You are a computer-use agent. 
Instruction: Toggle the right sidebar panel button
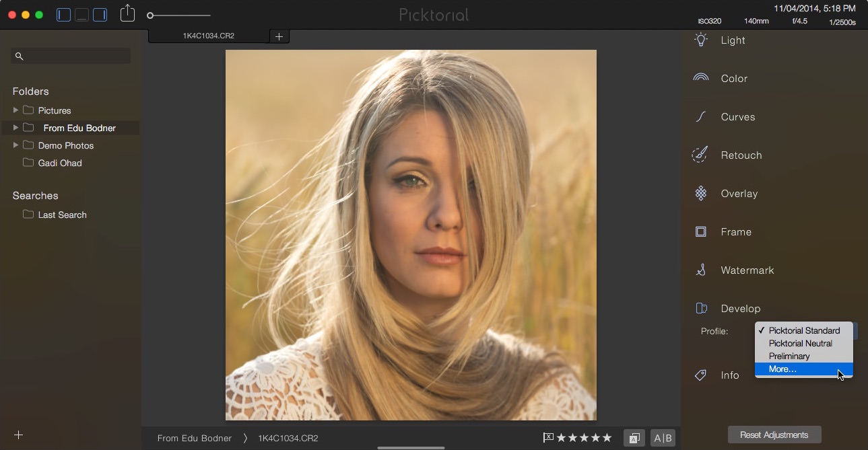(100, 14)
